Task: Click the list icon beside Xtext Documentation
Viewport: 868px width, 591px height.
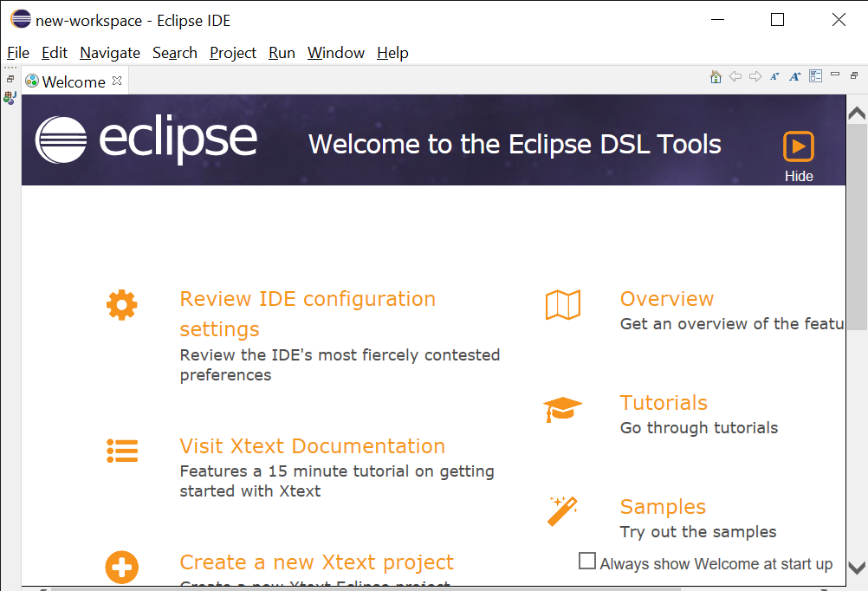Action: coord(122,451)
